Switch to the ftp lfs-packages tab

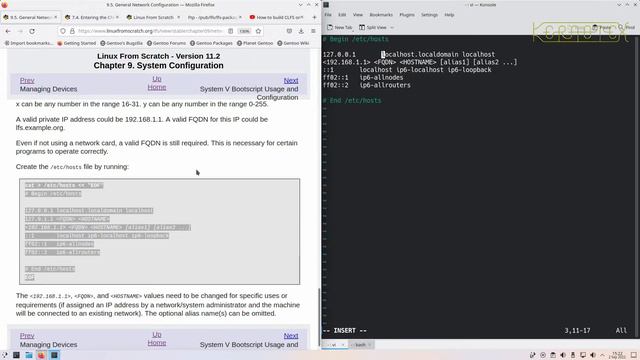tap(214, 17)
